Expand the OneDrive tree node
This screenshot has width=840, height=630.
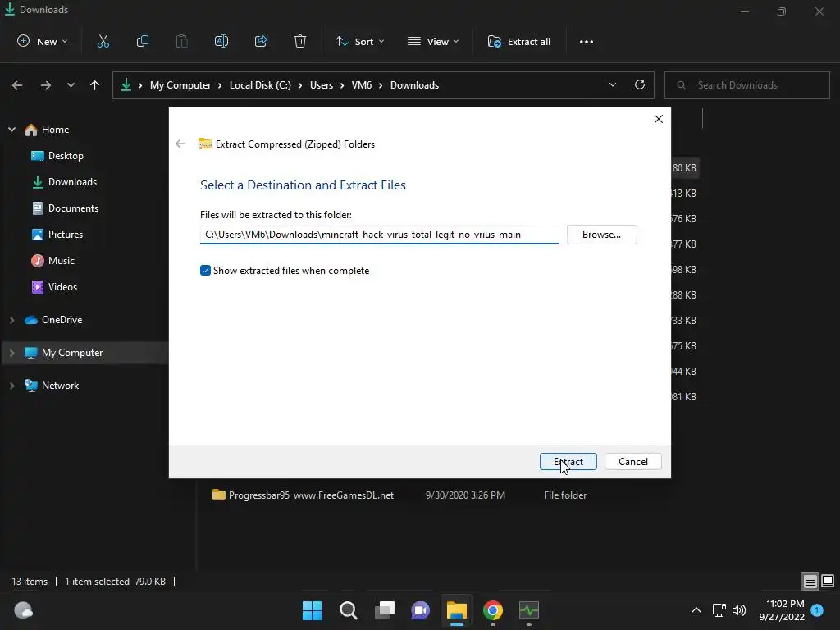pyautogui.click(x=11, y=320)
